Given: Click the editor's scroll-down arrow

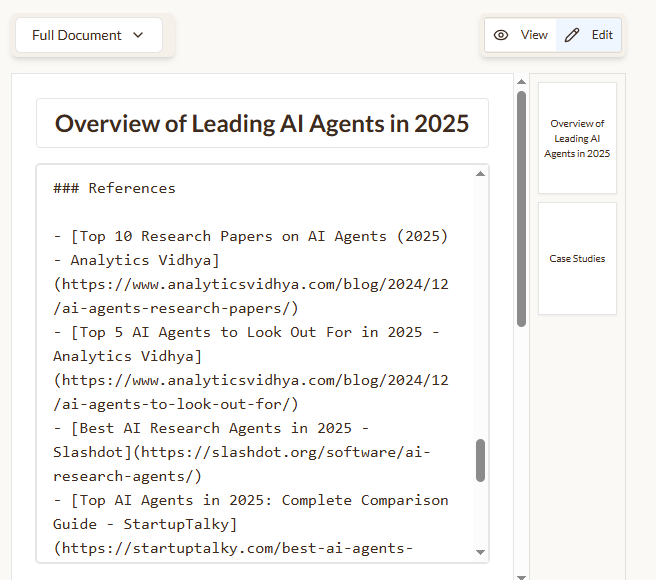Looking at the screenshot, I should pos(480,552).
